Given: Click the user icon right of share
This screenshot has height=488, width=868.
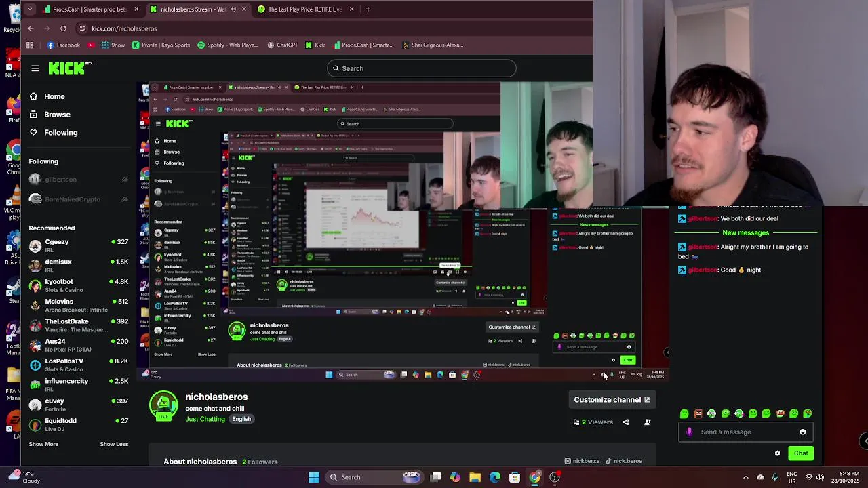Looking at the screenshot, I should click(x=648, y=422).
